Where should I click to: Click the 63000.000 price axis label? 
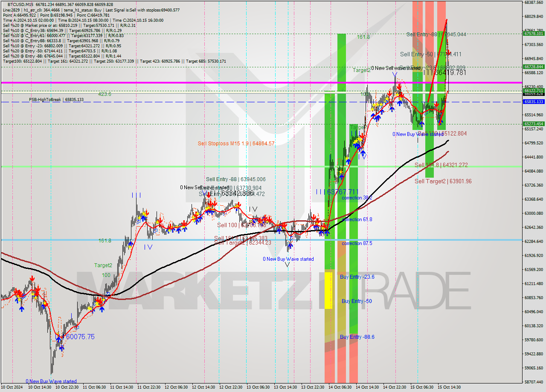534,213
